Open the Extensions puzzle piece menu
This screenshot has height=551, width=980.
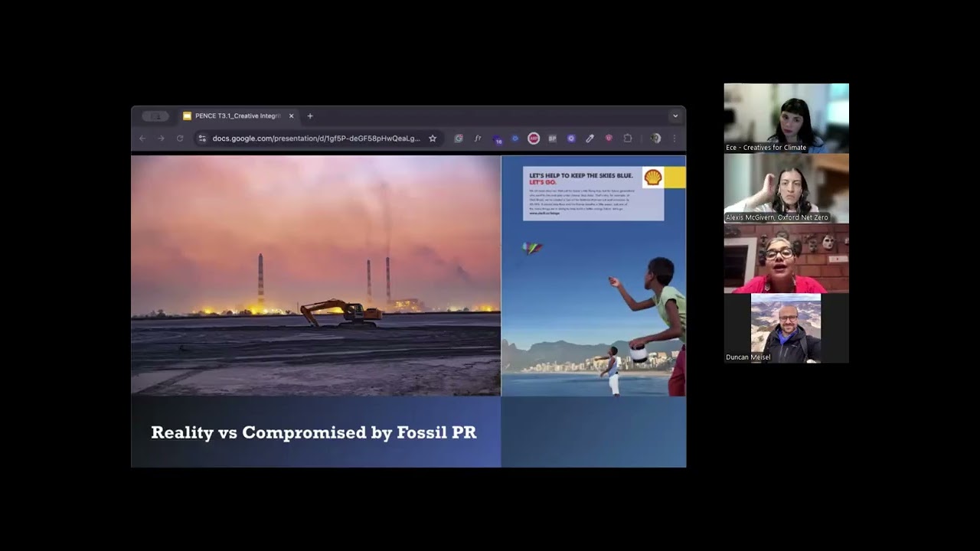tap(628, 139)
